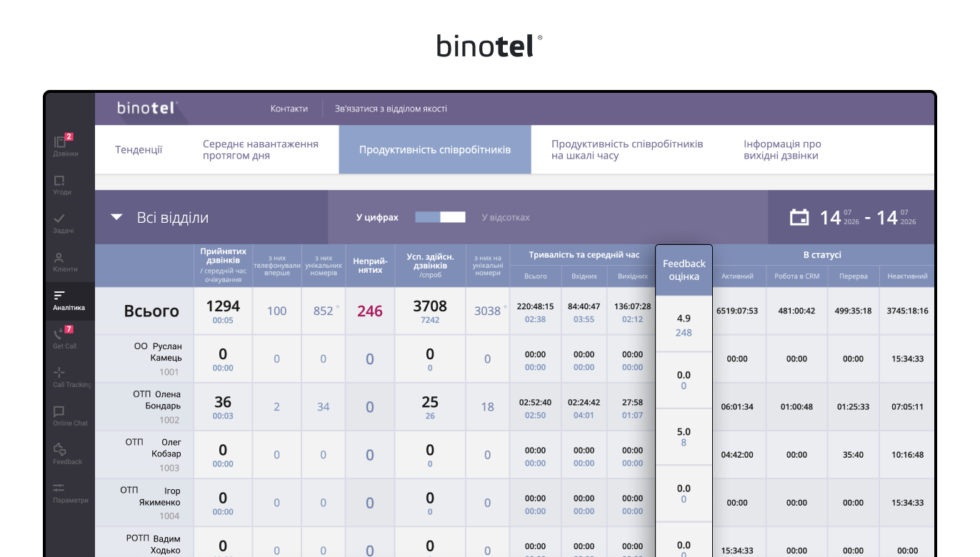Click the Робота в CRM column header
Screen dimensions: 980x557
coord(796,276)
